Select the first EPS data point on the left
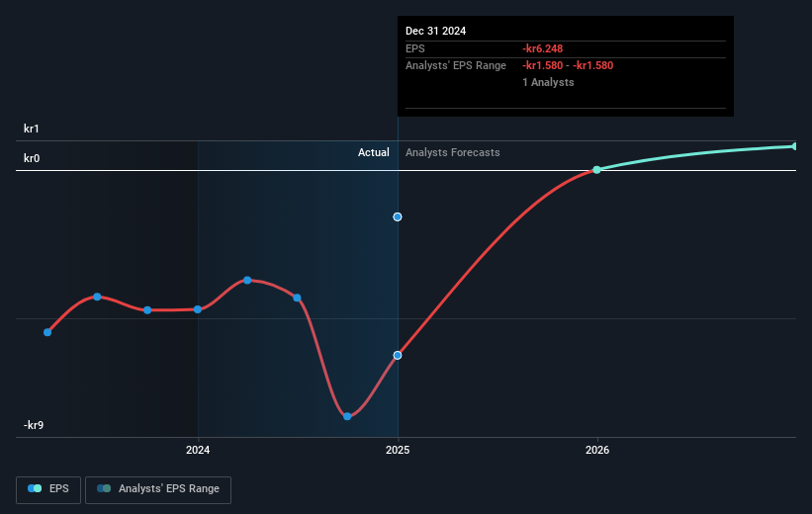812x514 pixels. (x=47, y=332)
